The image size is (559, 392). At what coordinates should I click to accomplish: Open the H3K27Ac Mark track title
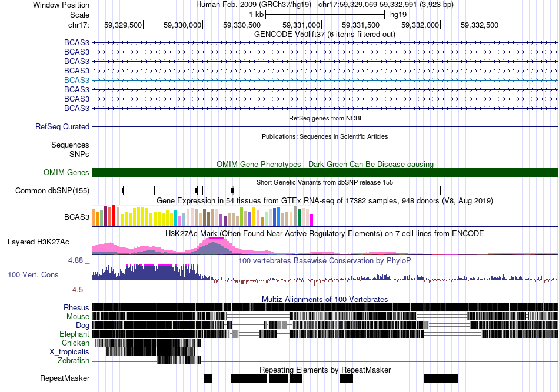click(325, 234)
